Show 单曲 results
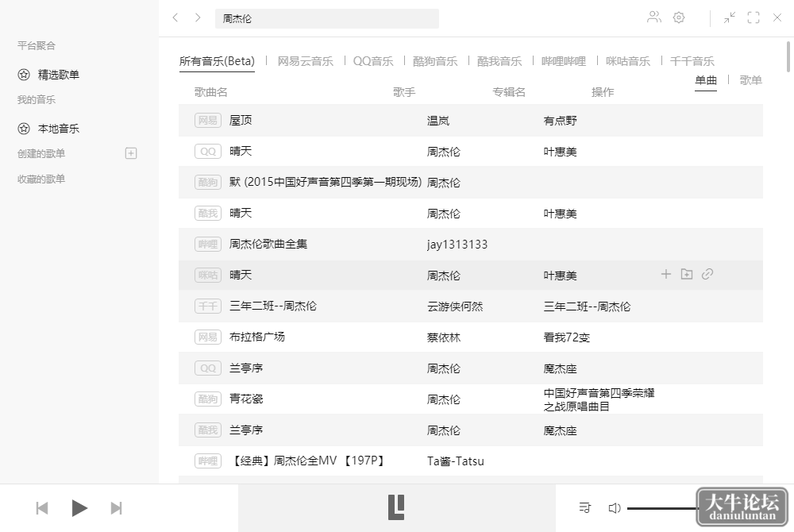794x532 pixels. pyautogui.click(x=706, y=80)
